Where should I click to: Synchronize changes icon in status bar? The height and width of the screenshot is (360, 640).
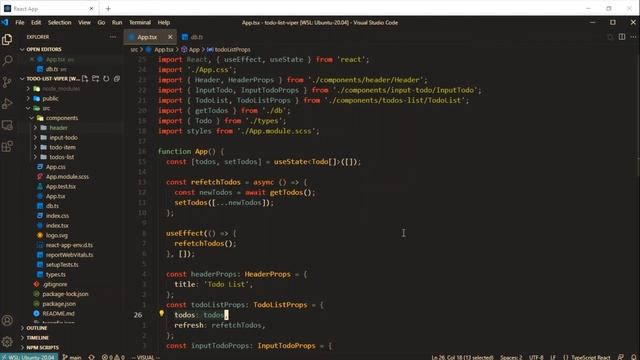point(91,357)
